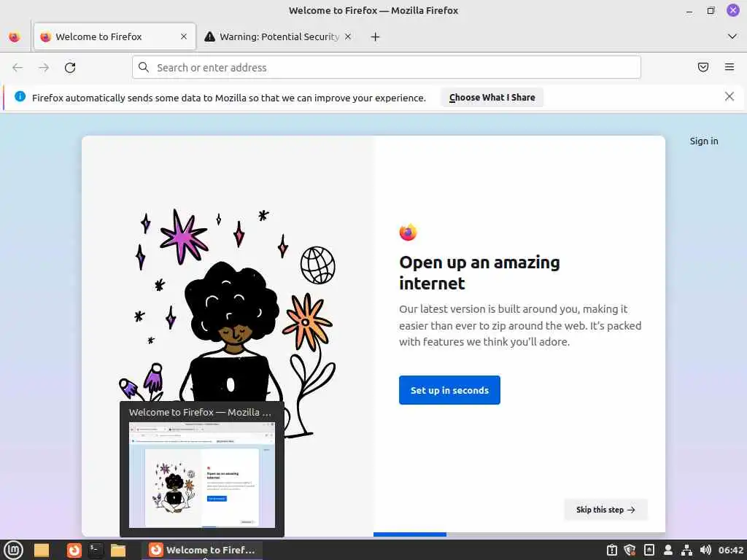Reload the current page
The image size is (747, 560).
(x=70, y=68)
